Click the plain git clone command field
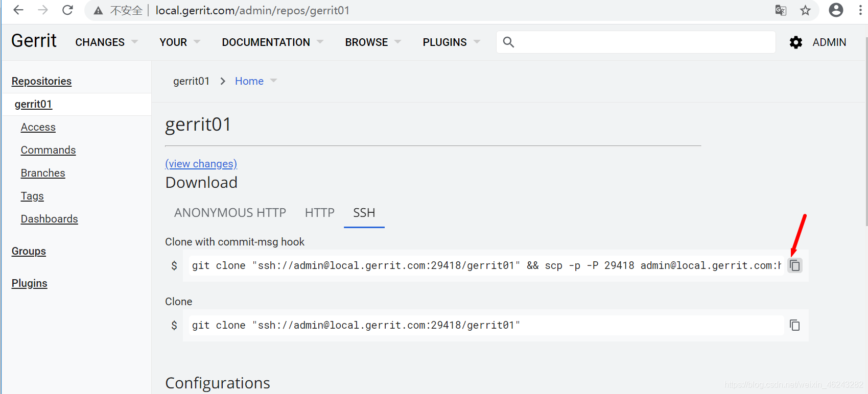 486,325
